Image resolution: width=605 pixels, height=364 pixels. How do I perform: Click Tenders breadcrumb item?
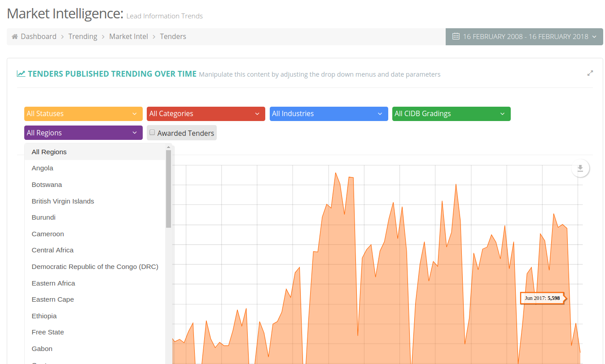[173, 36]
